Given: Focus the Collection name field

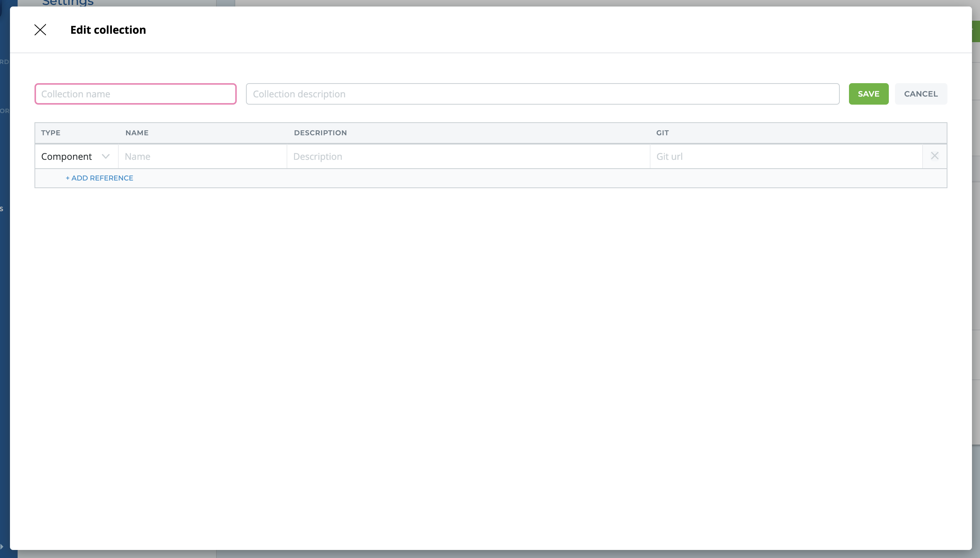Looking at the screenshot, I should (136, 94).
